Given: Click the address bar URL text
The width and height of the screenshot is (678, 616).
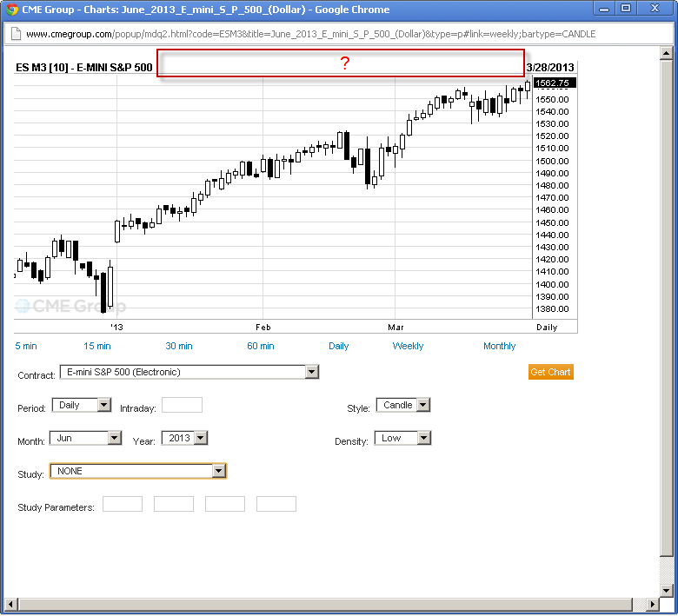Looking at the screenshot, I should 310,34.
